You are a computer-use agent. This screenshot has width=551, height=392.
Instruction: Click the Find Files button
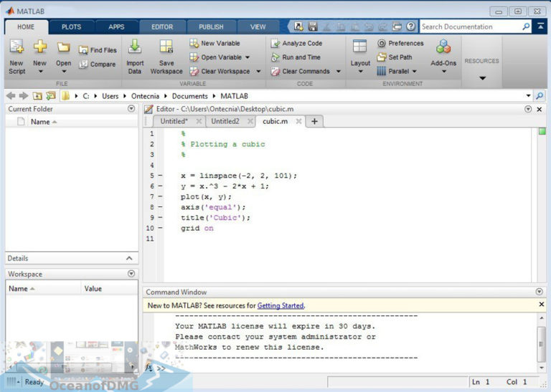tap(98, 50)
